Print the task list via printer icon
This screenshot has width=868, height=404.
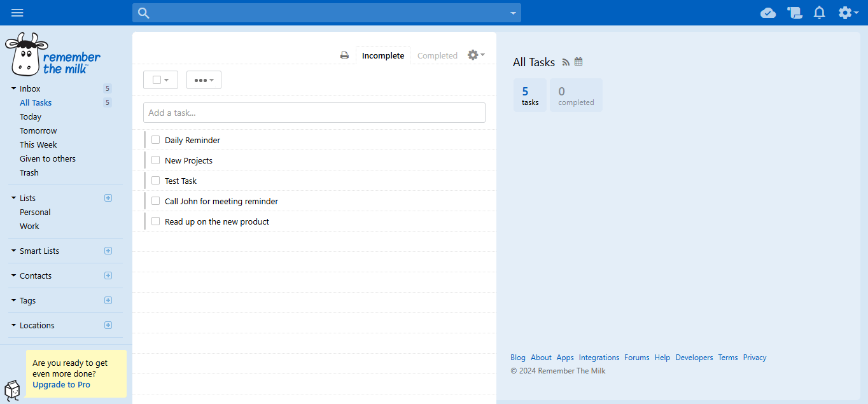(x=344, y=55)
